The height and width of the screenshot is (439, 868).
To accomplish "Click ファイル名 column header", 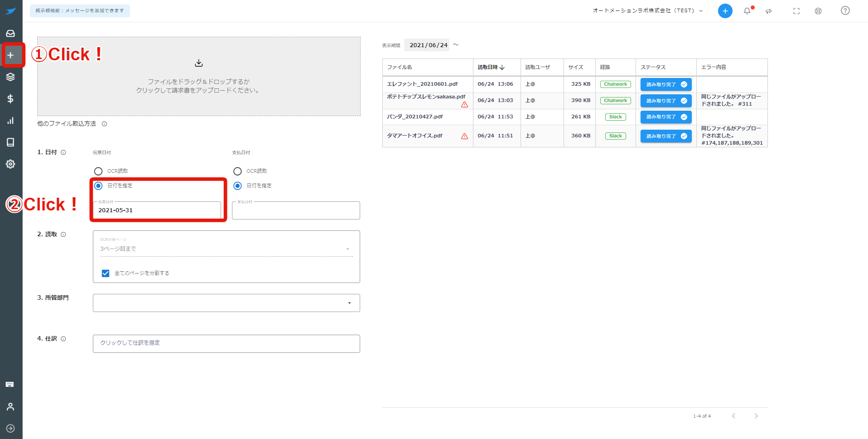I will [x=400, y=67].
